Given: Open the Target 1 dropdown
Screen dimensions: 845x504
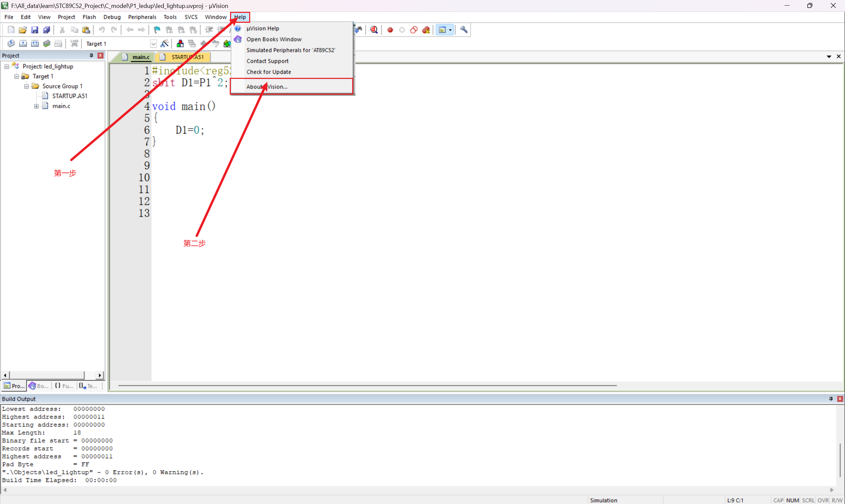Looking at the screenshot, I should 153,44.
